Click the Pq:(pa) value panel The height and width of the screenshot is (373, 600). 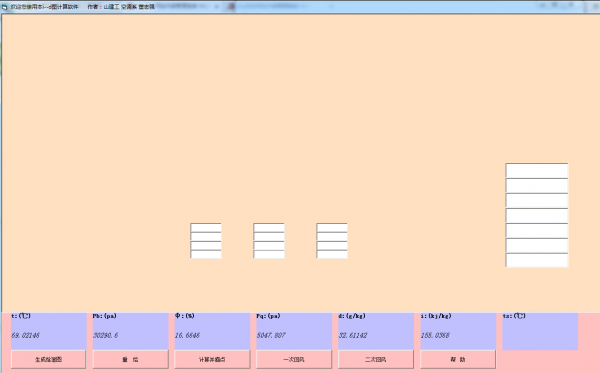(294, 331)
